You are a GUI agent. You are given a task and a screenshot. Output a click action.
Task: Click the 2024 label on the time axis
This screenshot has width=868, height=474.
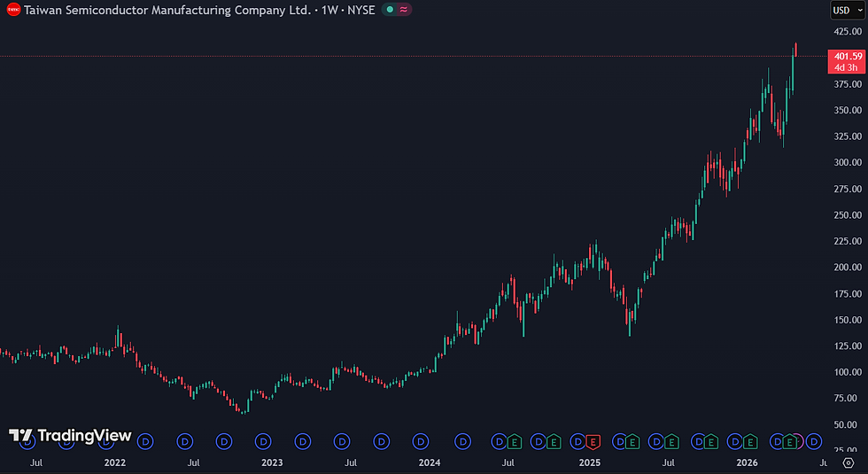pos(430,462)
